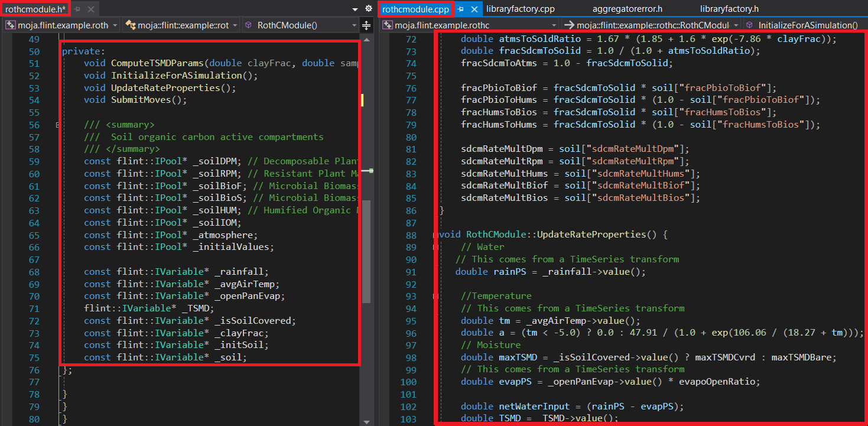Click 'double netWaterInput' statement on line 102

click(573, 407)
